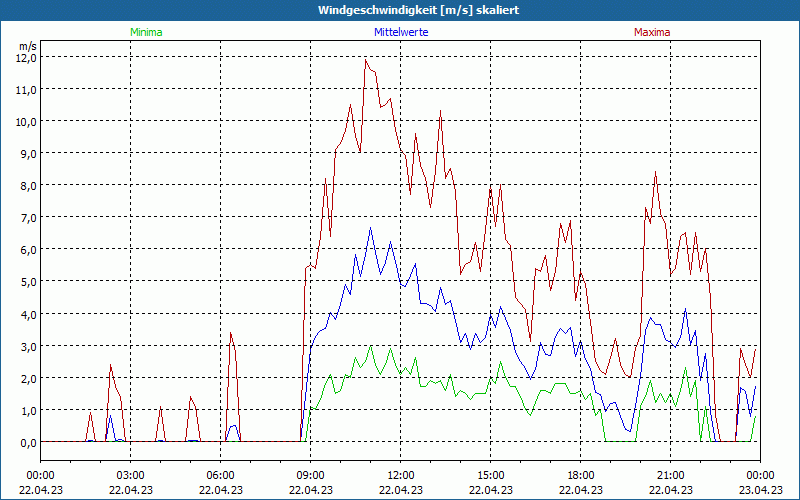800x500 pixels.
Task: Click the blue Mittelwerte peak near 11:00
Action: (371, 229)
